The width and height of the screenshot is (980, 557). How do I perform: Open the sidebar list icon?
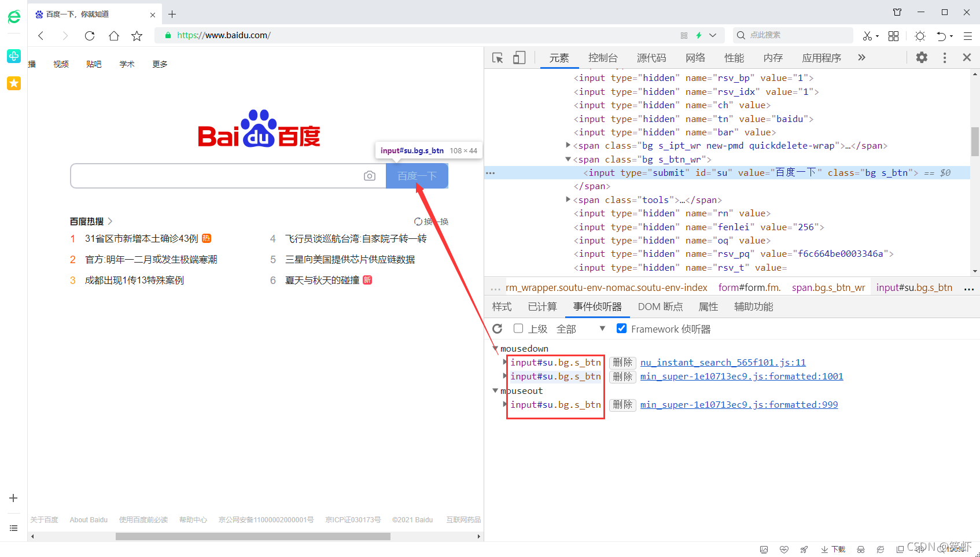click(13, 528)
